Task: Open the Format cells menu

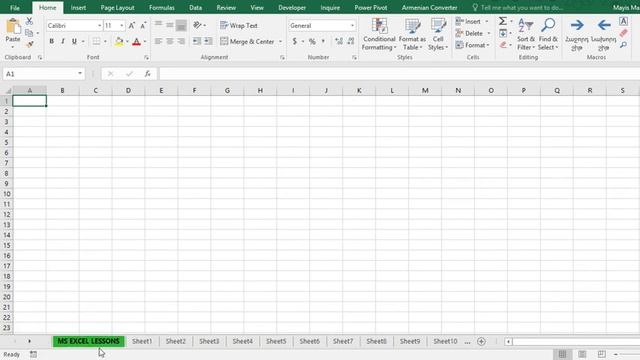Action: [x=472, y=45]
